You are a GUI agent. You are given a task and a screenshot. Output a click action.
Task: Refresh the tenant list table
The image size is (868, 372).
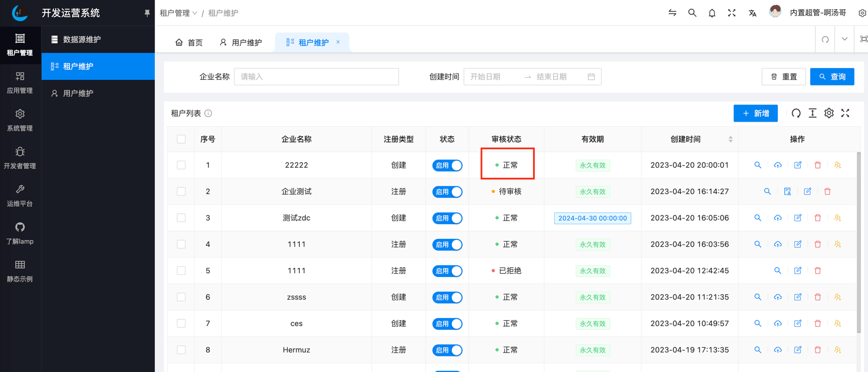click(796, 113)
